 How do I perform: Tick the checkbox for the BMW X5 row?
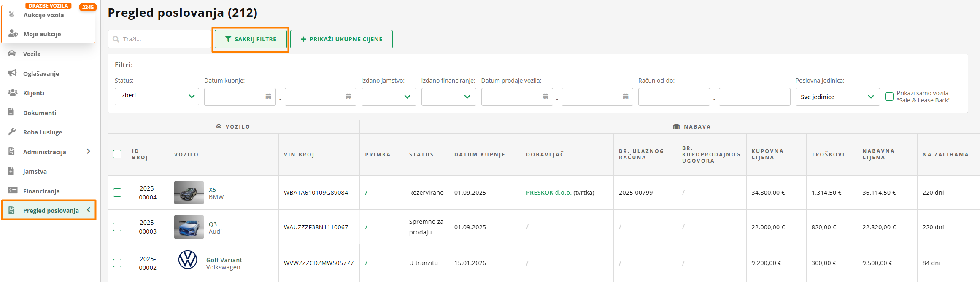pos(117,193)
